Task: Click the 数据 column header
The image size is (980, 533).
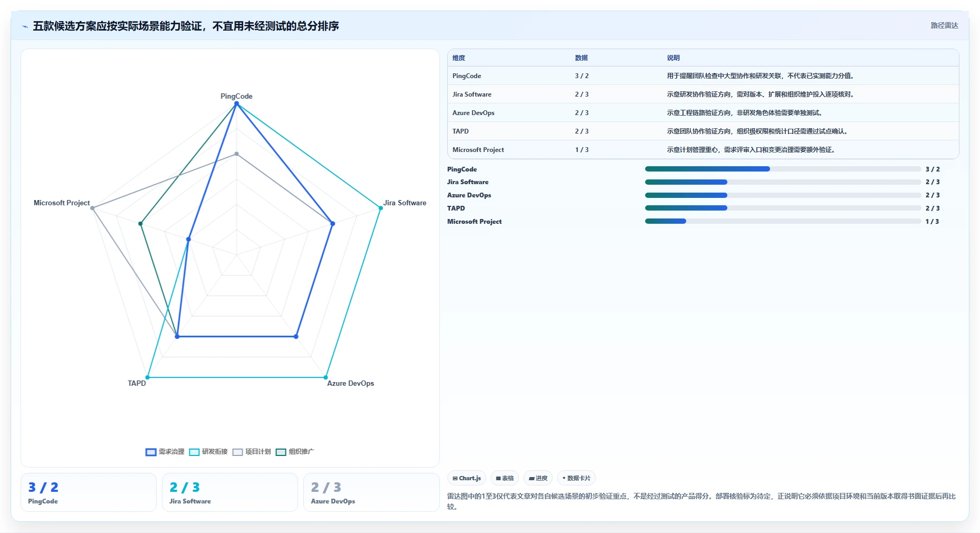Action: click(581, 58)
